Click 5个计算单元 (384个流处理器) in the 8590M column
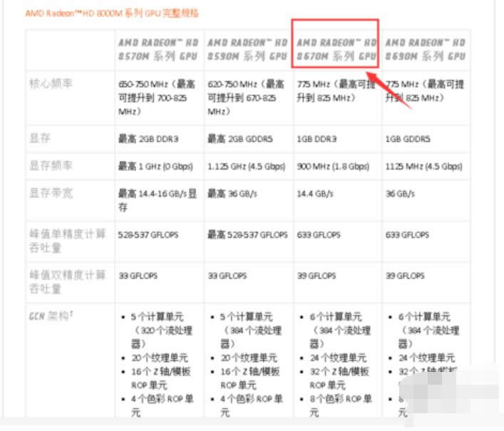The image size is (504, 431). coord(250,330)
